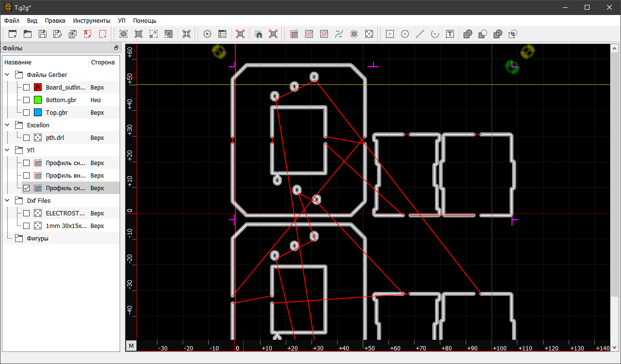This screenshot has height=364, width=621.
Task: Open the Файл menu
Action: point(12,21)
